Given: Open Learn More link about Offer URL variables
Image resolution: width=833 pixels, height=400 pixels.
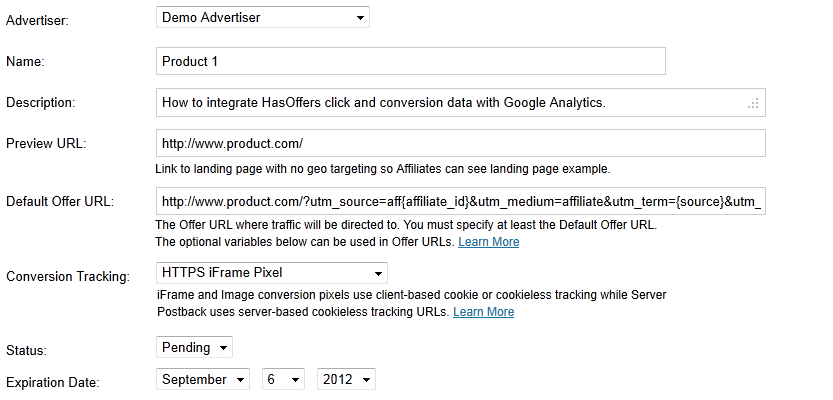Looking at the screenshot, I should click(x=488, y=242).
